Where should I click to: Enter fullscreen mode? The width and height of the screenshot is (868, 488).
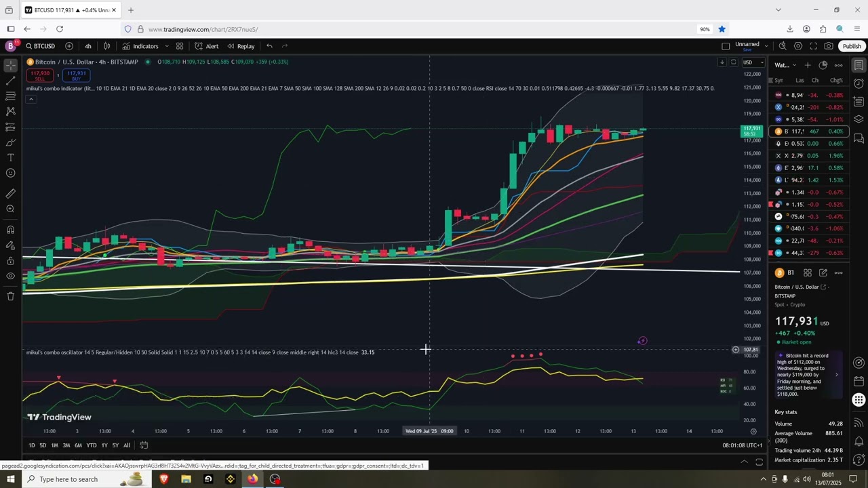(x=813, y=46)
